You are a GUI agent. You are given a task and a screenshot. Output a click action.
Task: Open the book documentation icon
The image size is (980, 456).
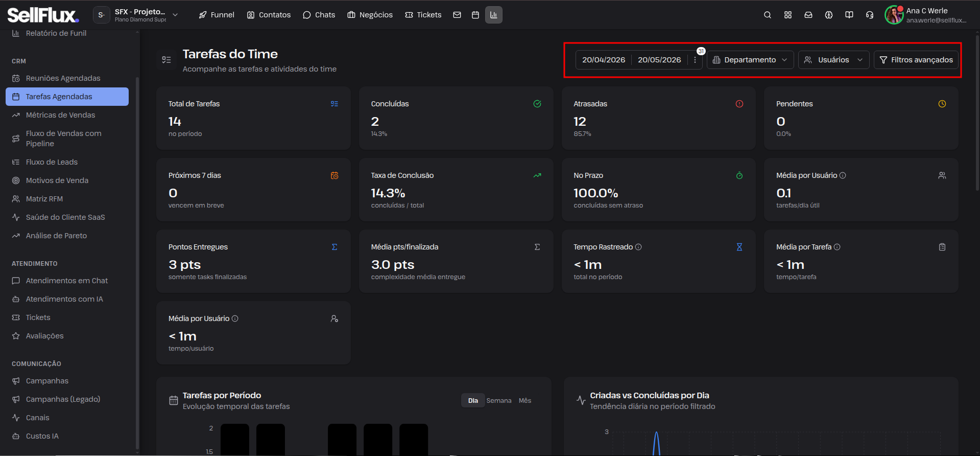point(849,15)
